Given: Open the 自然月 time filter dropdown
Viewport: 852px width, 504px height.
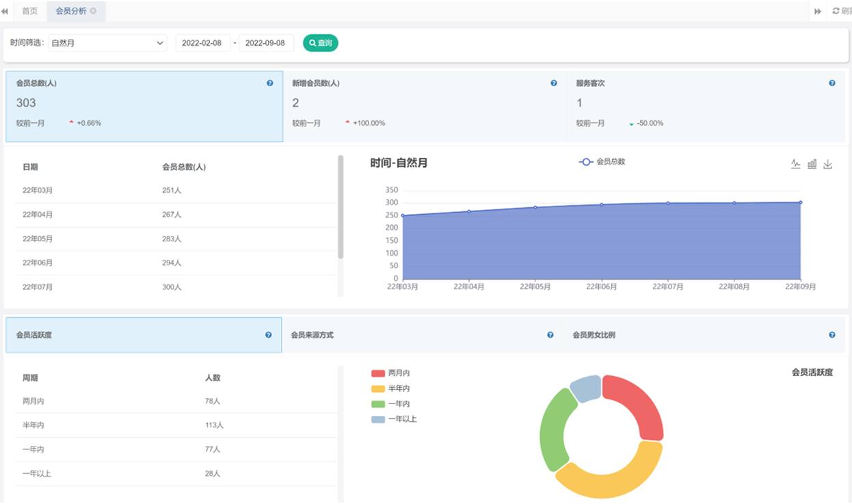Looking at the screenshot, I should pyautogui.click(x=107, y=43).
